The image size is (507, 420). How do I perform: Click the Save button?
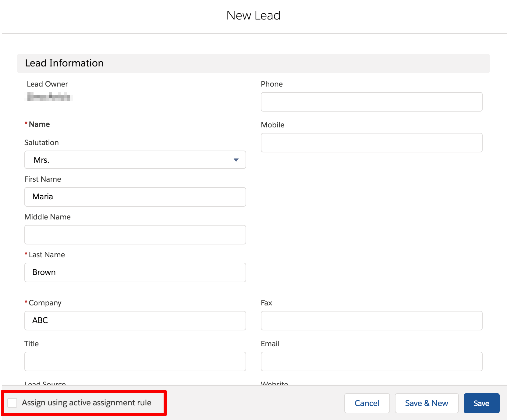(x=481, y=403)
